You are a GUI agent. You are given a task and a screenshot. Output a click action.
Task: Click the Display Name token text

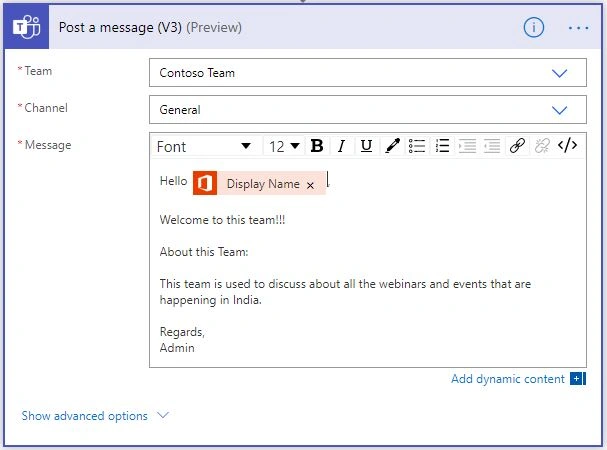click(x=263, y=184)
